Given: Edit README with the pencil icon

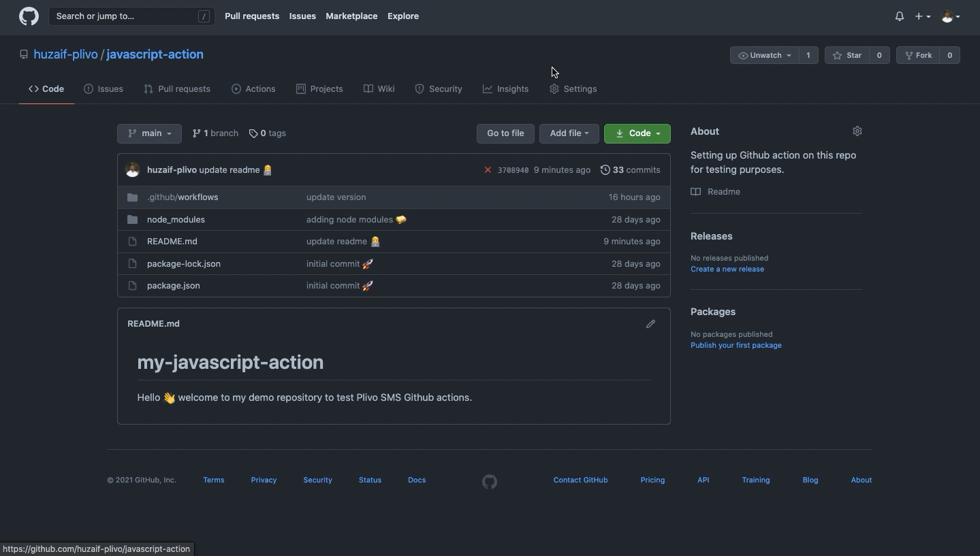Looking at the screenshot, I should pyautogui.click(x=650, y=324).
